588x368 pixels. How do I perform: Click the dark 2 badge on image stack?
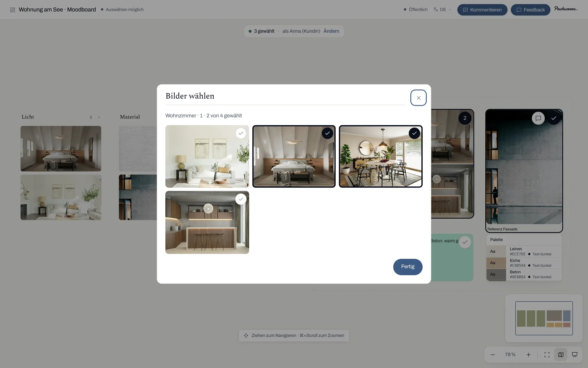tap(465, 118)
